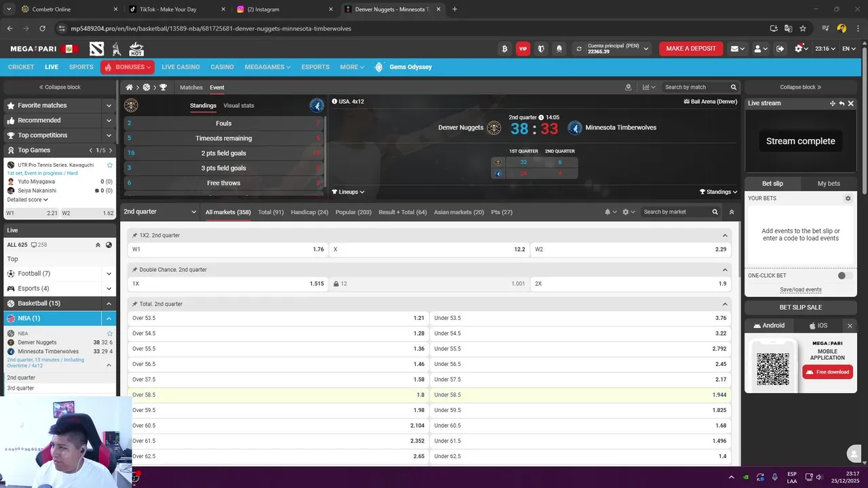Click the BET SLIP SALE button
The height and width of the screenshot is (488, 868).
(801, 308)
